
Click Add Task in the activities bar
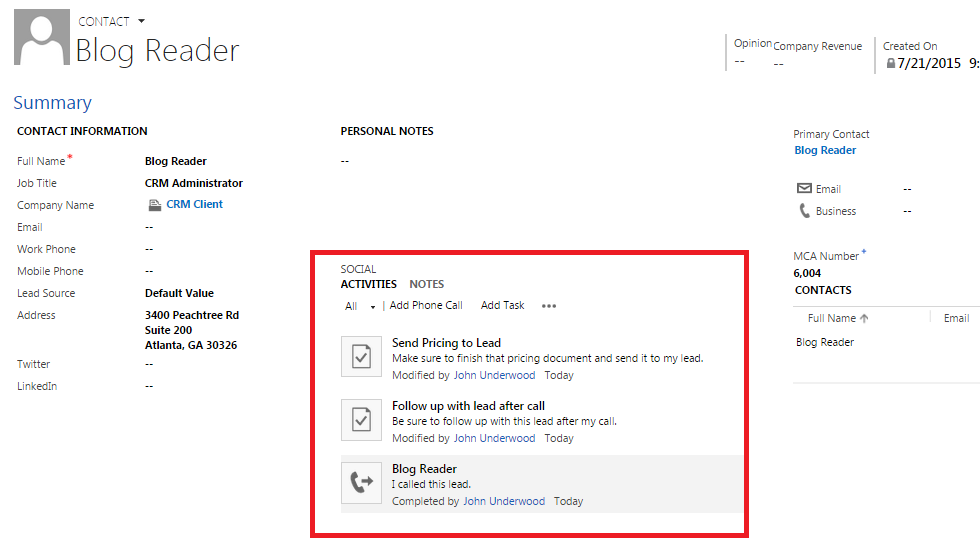502,306
